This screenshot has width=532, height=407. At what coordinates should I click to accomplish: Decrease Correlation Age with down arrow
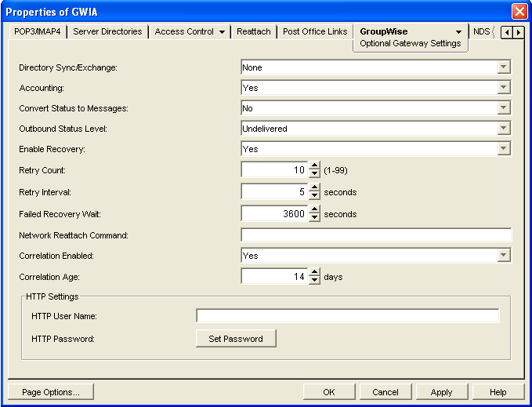(x=314, y=280)
